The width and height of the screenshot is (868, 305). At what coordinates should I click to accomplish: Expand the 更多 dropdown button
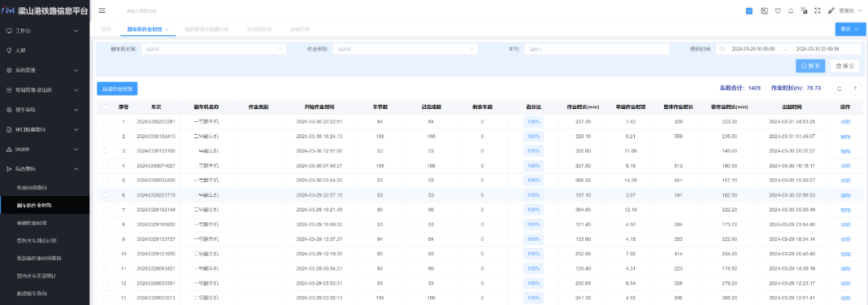pyautogui.click(x=850, y=29)
